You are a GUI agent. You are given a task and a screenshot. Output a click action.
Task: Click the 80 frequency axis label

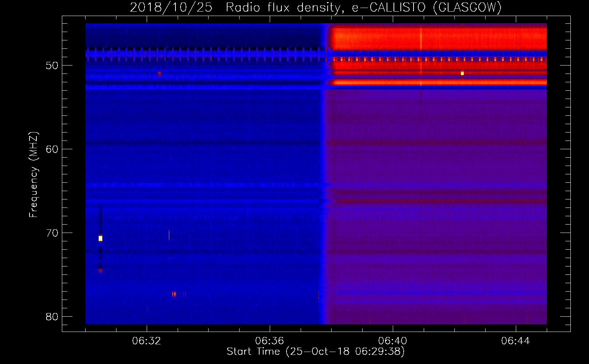[x=52, y=317]
